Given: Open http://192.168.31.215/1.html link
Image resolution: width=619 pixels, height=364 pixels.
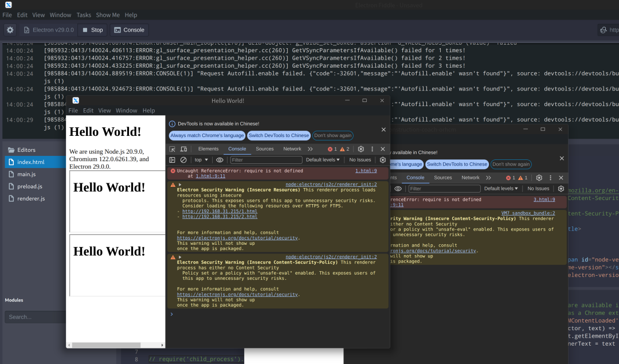Looking at the screenshot, I should coord(220,211).
